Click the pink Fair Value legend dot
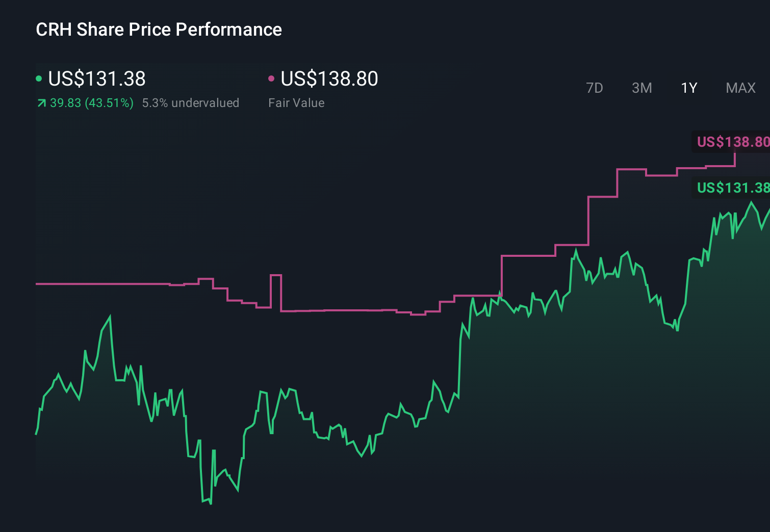Screen dimensions: 770x532 (272, 79)
